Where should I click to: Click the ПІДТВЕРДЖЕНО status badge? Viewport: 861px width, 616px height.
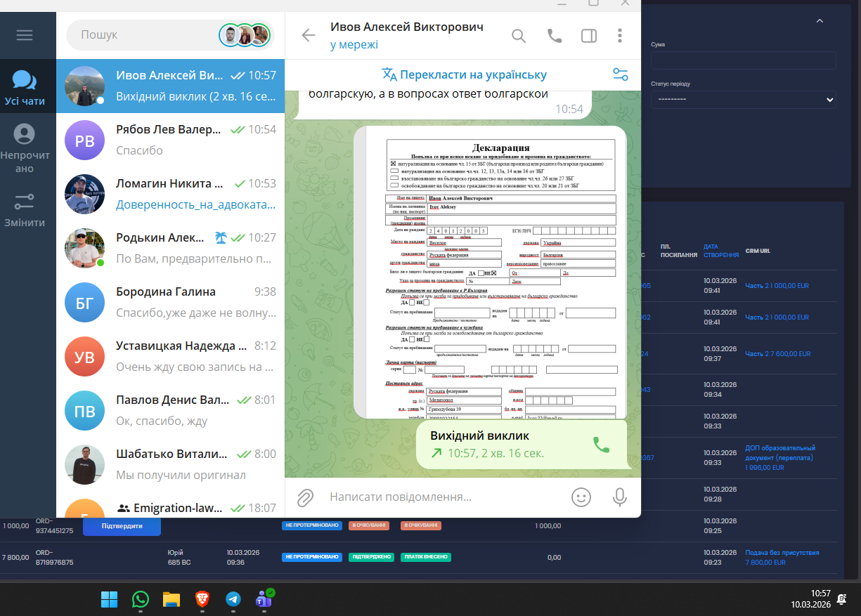click(x=371, y=557)
